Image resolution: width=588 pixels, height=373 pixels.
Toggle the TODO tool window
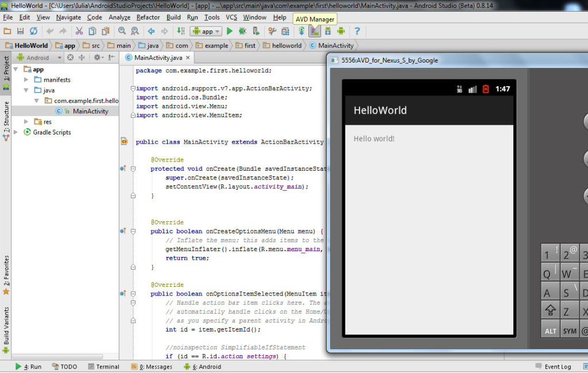click(64, 367)
